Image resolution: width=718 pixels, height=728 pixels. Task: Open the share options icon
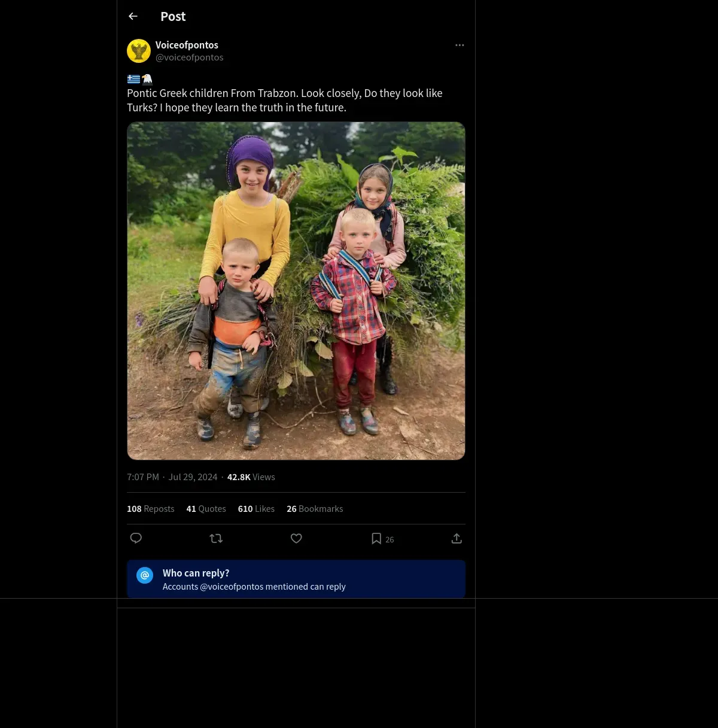coord(457,538)
